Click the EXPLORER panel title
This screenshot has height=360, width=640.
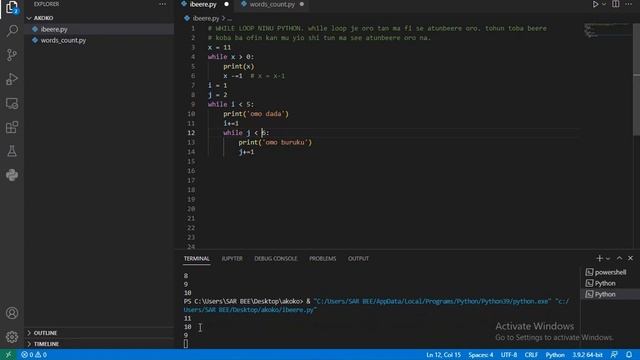point(46,4)
